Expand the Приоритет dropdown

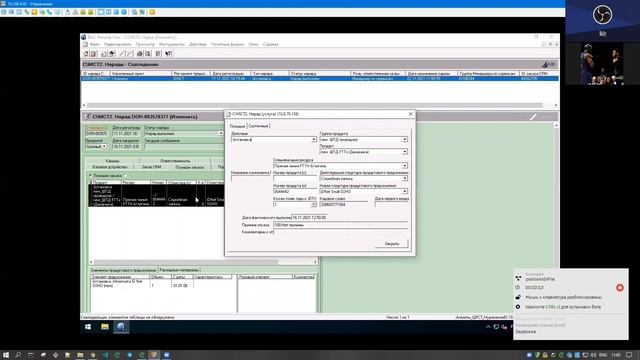(x=104, y=146)
